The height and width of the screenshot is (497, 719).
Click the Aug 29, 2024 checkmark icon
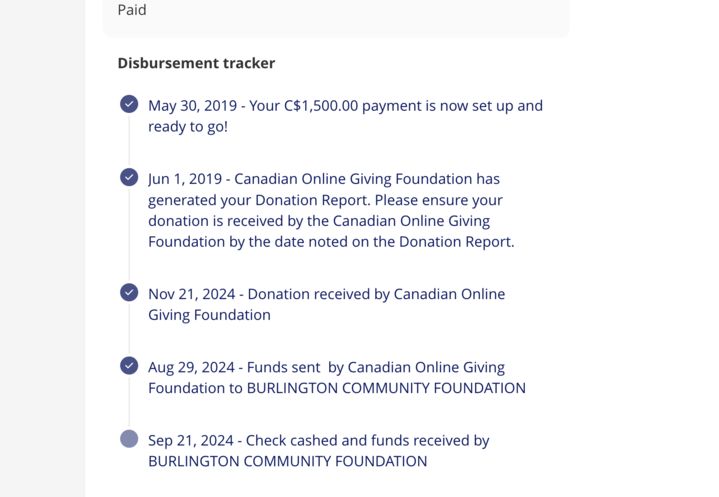(x=129, y=365)
